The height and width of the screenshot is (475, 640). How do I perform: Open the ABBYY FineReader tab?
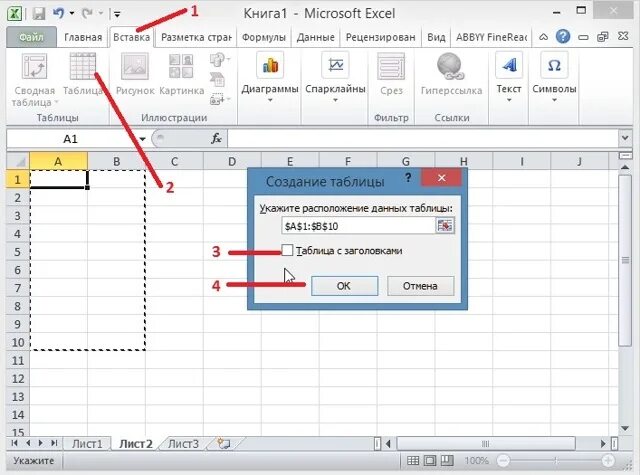pyautogui.click(x=491, y=37)
